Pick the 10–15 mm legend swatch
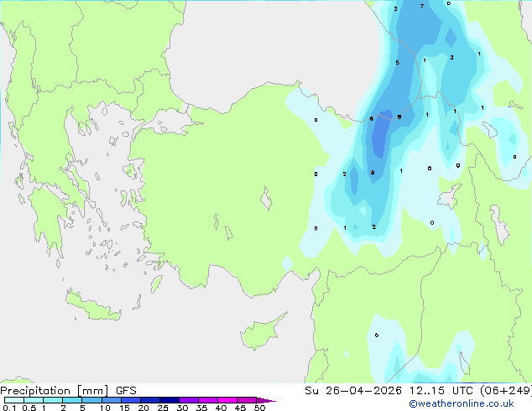Image resolution: width=532 pixels, height=411 pixels. [x=111, y=400]
